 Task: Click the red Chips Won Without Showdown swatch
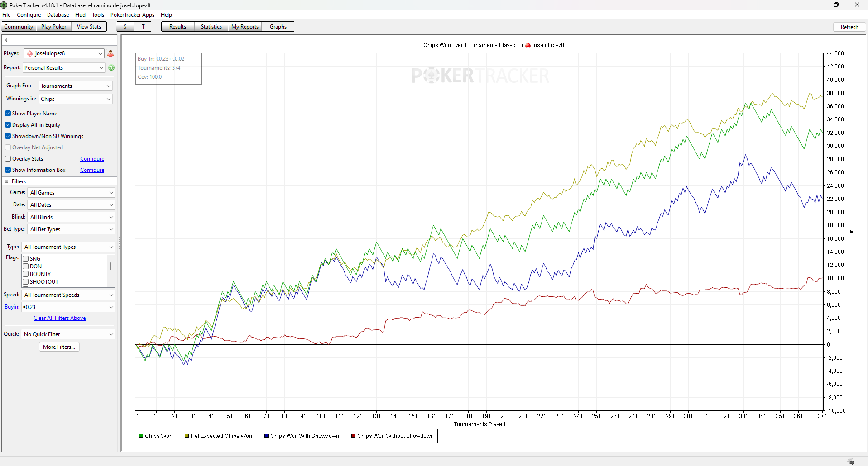[x=353, y=436]
